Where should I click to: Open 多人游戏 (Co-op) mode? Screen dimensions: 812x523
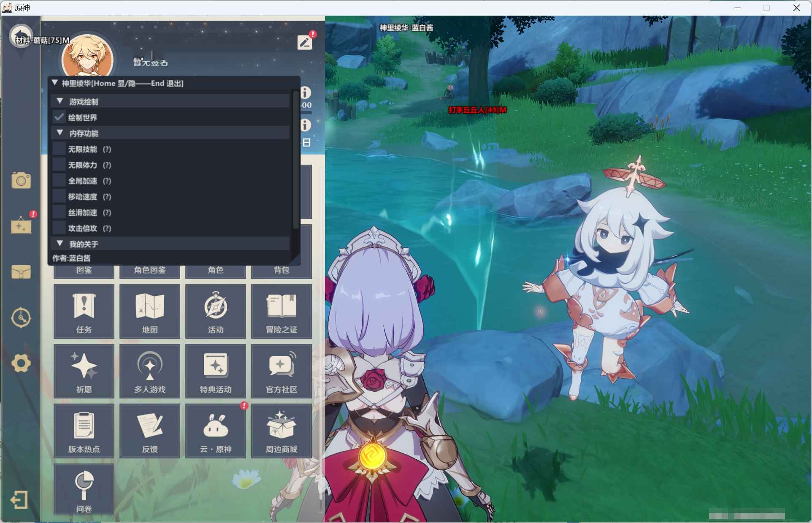pos(149,371)
